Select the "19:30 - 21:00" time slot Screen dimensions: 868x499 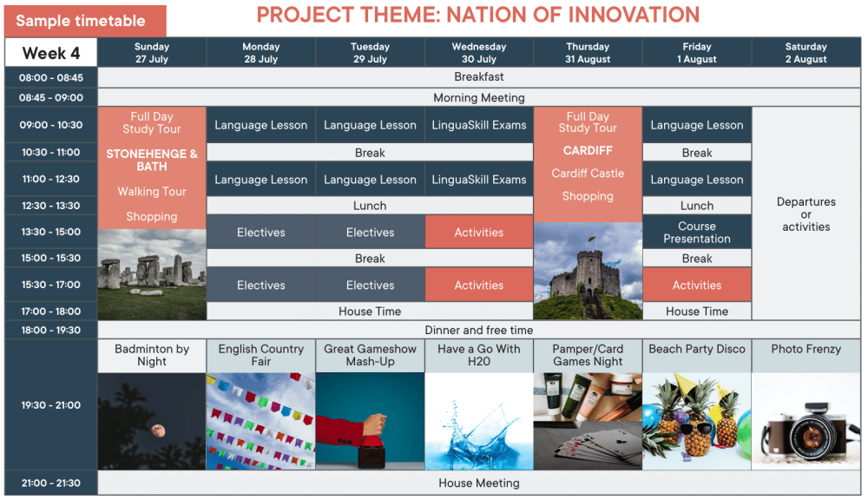point(51,405)
